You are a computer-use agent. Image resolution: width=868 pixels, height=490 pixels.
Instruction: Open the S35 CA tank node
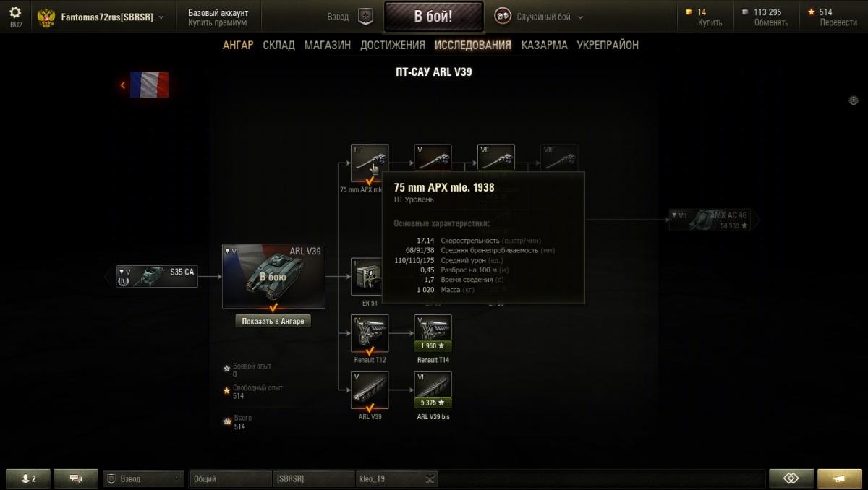click(157, 275)
